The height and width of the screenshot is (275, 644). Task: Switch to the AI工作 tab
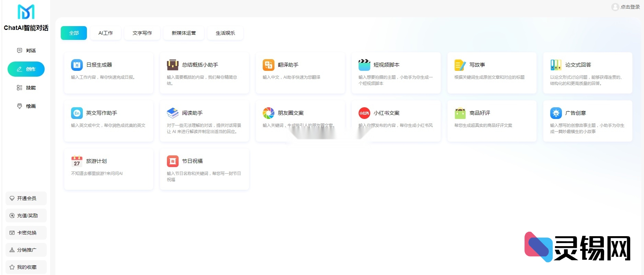(x=105, y=33)
